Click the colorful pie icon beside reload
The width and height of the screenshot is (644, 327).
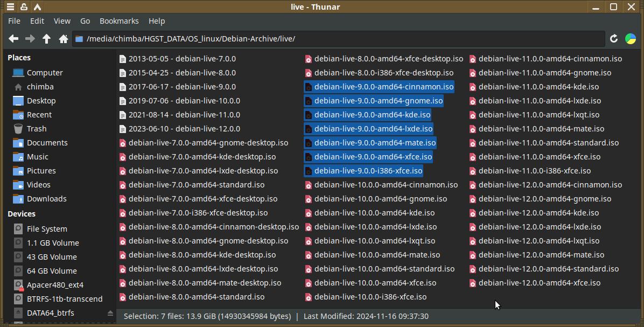pos(631,39)
